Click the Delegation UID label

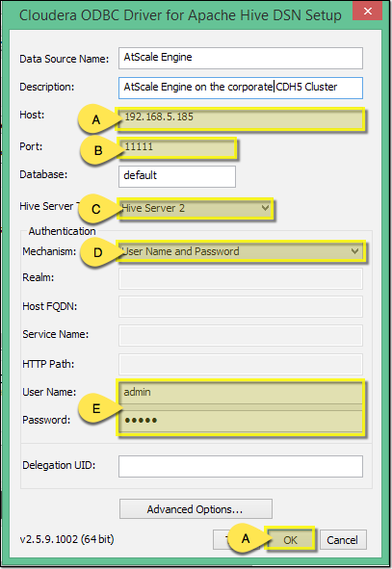59,465
